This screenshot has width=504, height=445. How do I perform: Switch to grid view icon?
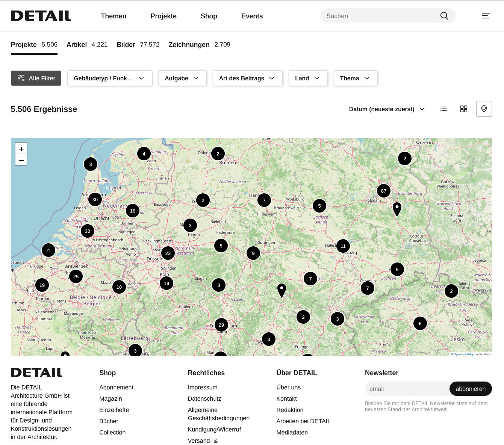(464, 109)
